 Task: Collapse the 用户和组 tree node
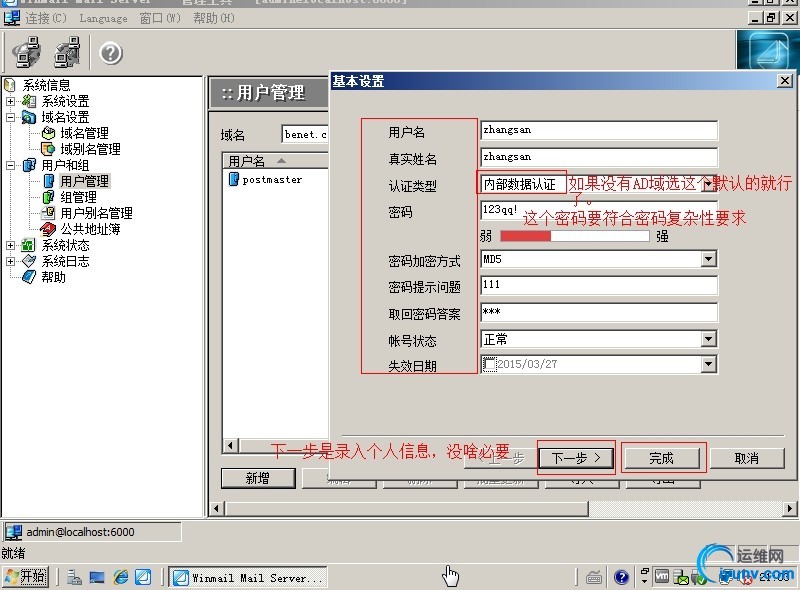[x=10, y=165]
